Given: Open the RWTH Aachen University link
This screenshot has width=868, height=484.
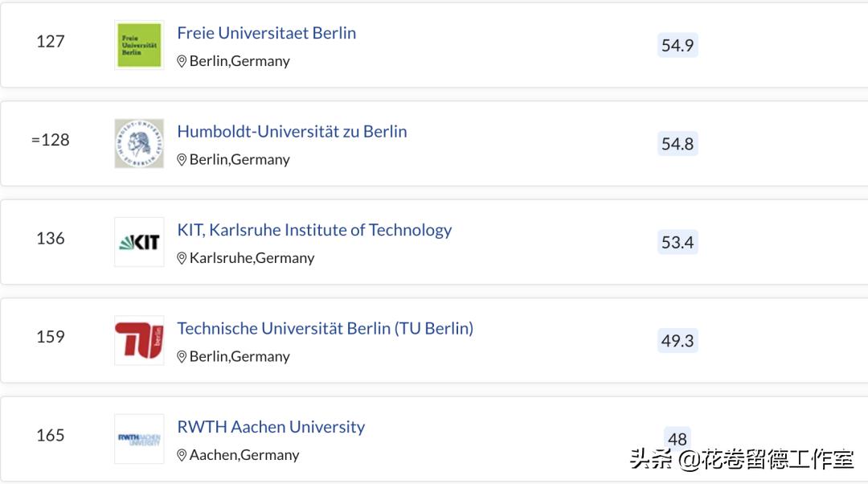Looking at the screenshot, I should (270, 426).
